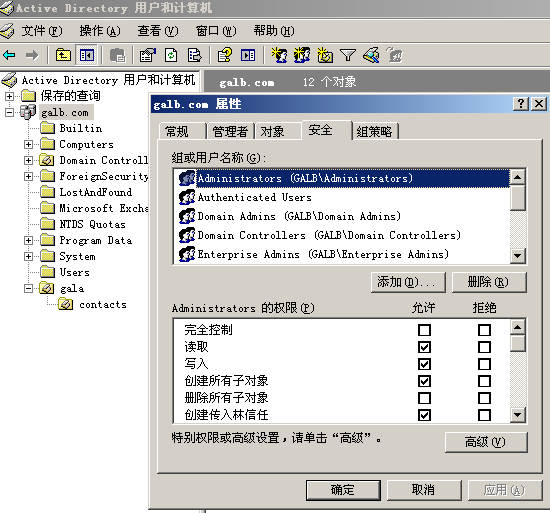Open the 查看(V) menu
This screenshot has width=550, height=513.
click(157, 31)
